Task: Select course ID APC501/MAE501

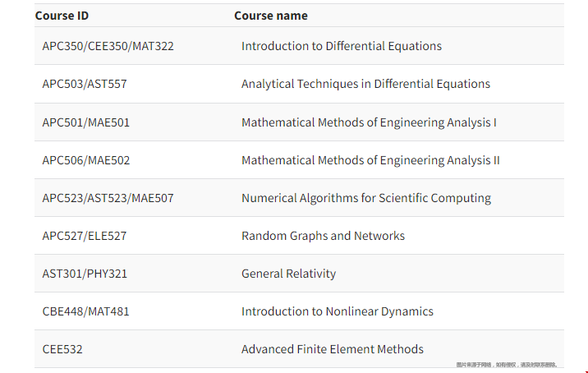Action: pos(86,122)
